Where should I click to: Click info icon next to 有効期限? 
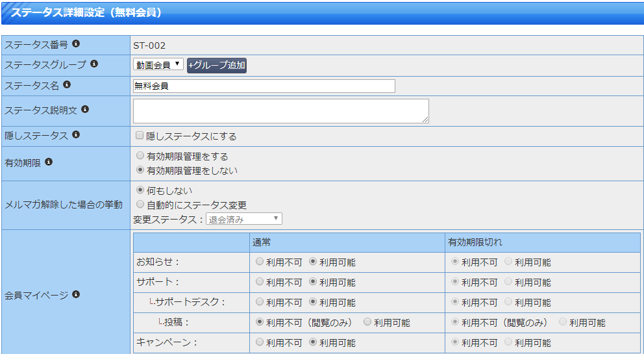tap(49, 162)
